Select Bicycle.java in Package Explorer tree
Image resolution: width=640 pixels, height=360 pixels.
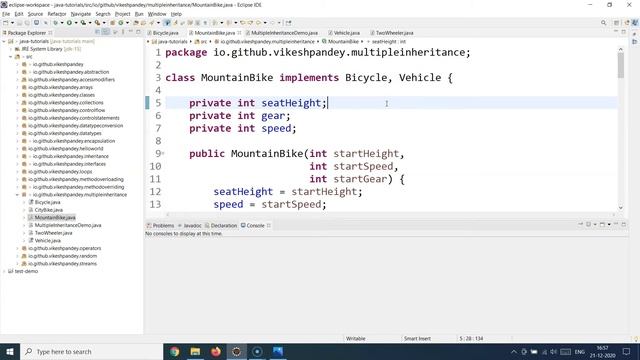(x=47, y=202)
